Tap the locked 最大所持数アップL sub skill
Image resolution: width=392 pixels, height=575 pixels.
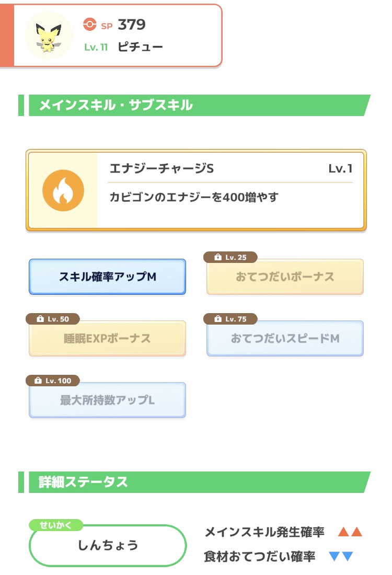tap(107, 400)
